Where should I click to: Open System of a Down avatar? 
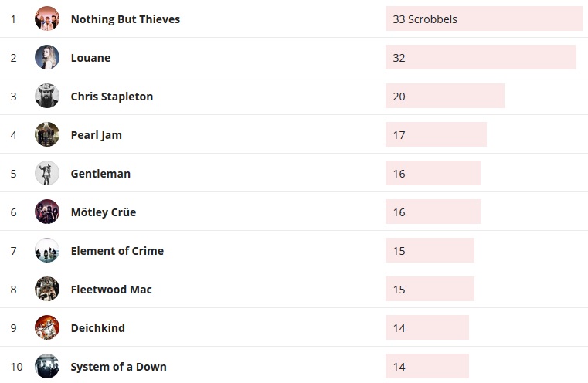pos(47,366)
